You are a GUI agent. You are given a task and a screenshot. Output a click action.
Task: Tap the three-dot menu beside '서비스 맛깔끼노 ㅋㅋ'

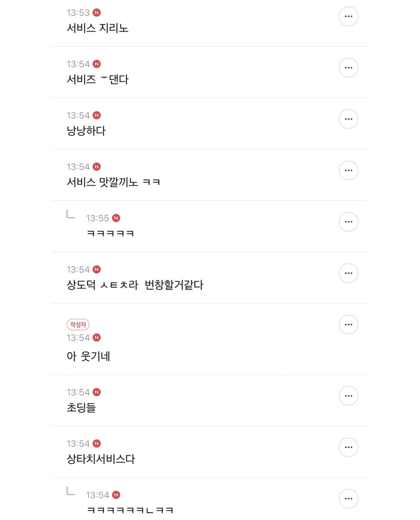click(348, 171)
